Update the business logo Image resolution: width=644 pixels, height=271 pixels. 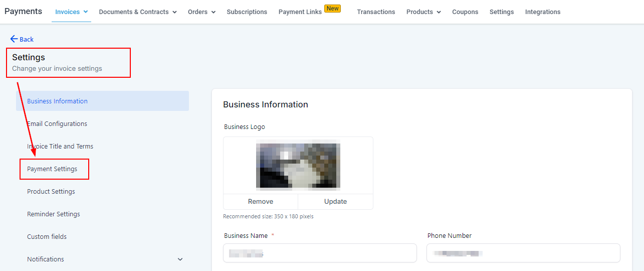pos(336,202)
